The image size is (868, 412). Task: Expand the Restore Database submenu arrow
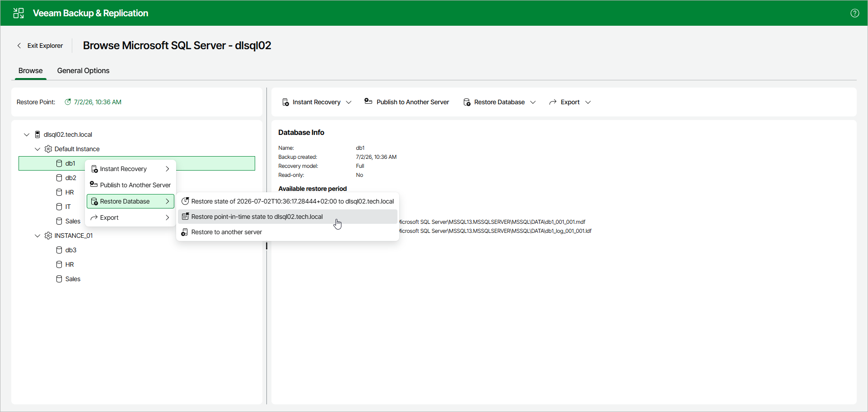pos(168,201)
